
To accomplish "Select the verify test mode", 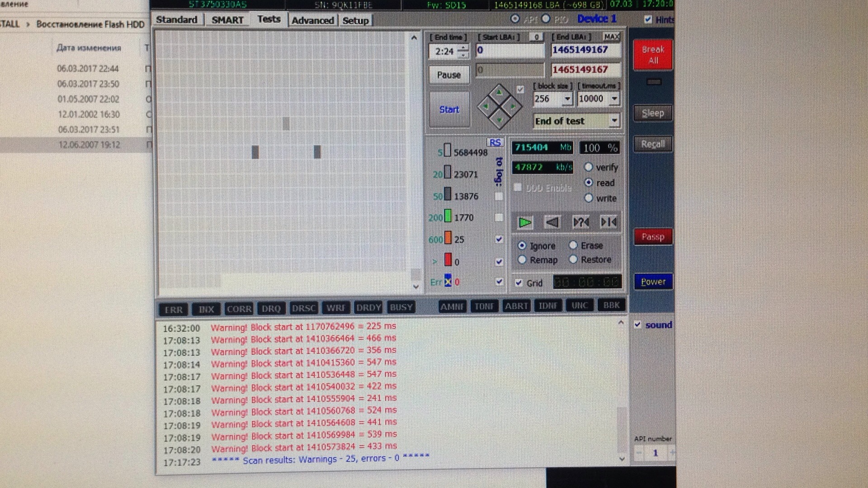I will [x=589, y=167].
